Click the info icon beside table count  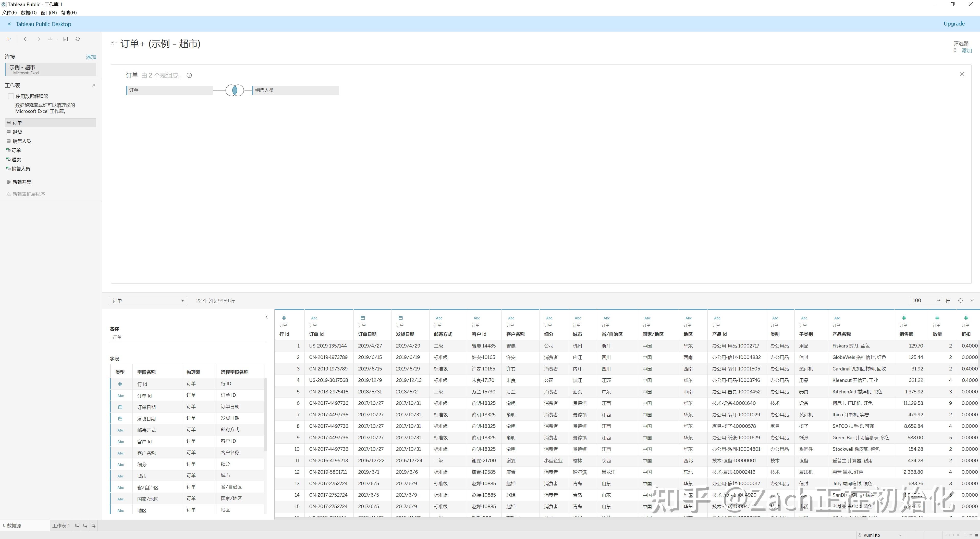(189, 75)
